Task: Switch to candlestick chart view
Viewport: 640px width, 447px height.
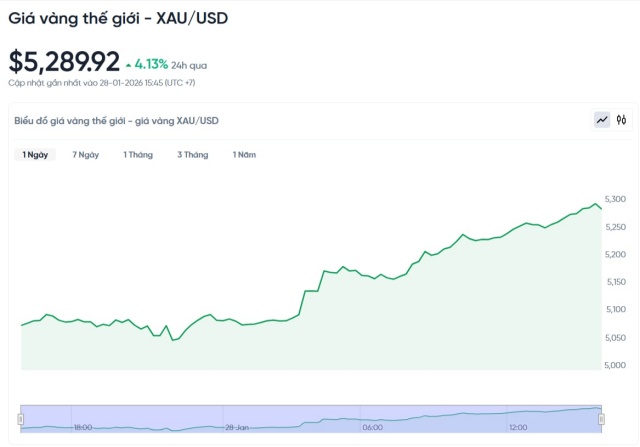Action: click(621, 120)
